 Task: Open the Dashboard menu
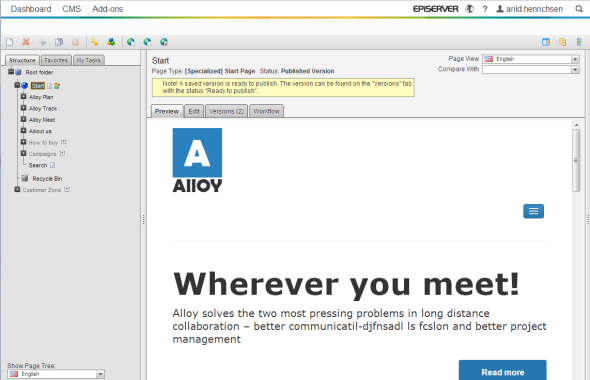pos(31,9)
